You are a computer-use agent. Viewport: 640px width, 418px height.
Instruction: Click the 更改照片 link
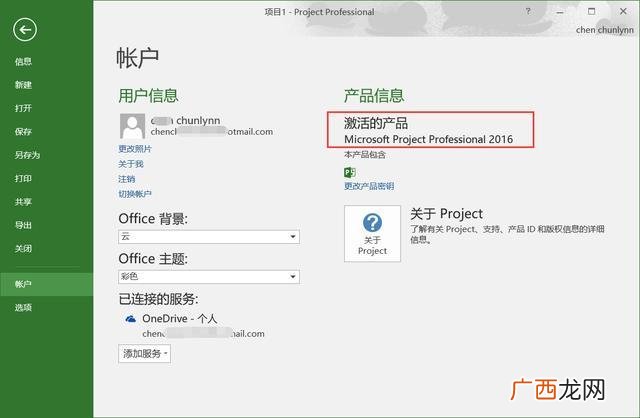(135, 149)
